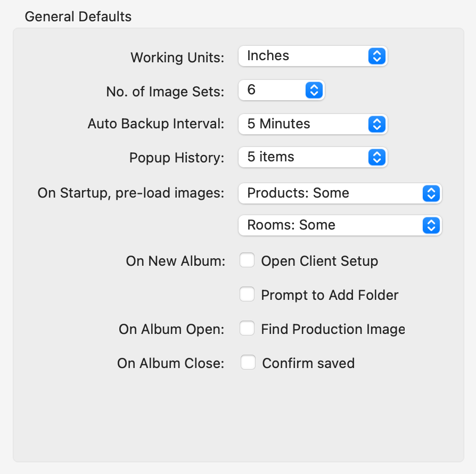Enable the Open Client Setup checkbox
476x474 pixels.
pyautogui.click(x=247, y=261)
